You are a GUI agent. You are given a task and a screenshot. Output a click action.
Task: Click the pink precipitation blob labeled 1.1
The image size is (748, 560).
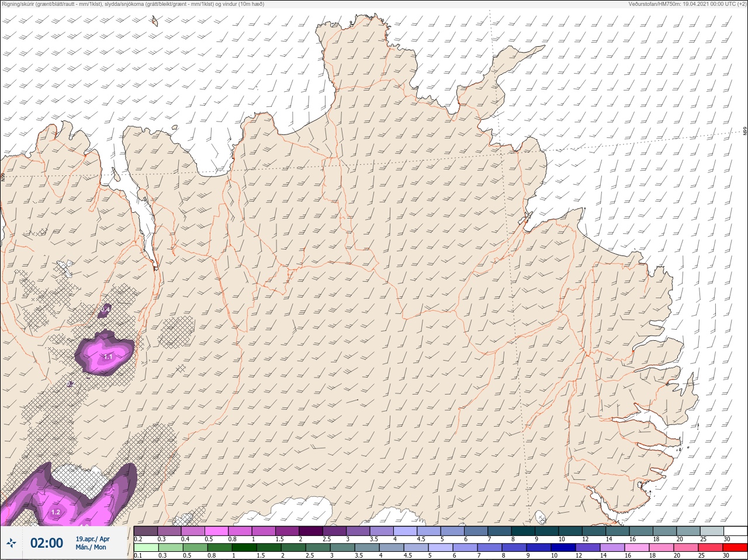[x=104, y=352]
